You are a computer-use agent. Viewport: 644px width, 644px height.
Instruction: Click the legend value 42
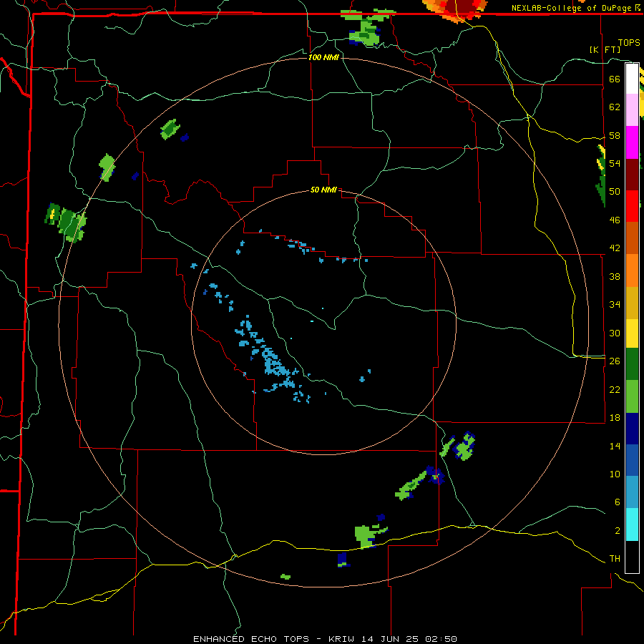(x=615, y=248)
